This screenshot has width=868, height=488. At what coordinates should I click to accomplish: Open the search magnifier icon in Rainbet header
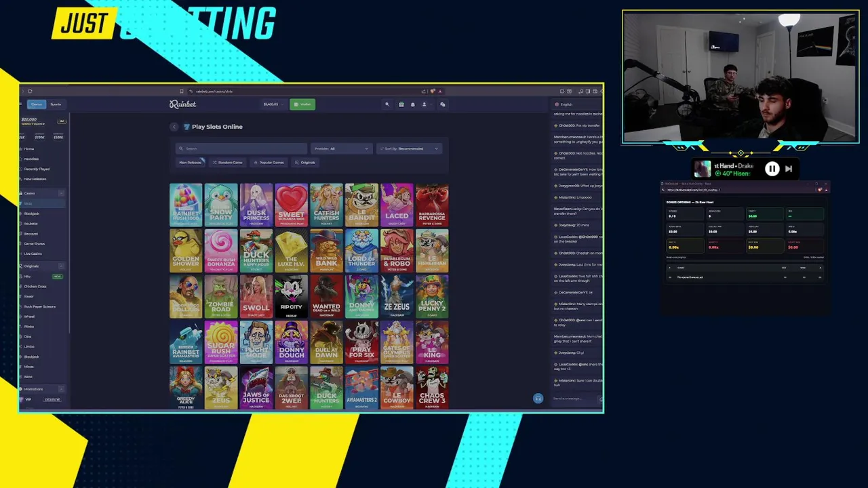click(x=387, y=104)
